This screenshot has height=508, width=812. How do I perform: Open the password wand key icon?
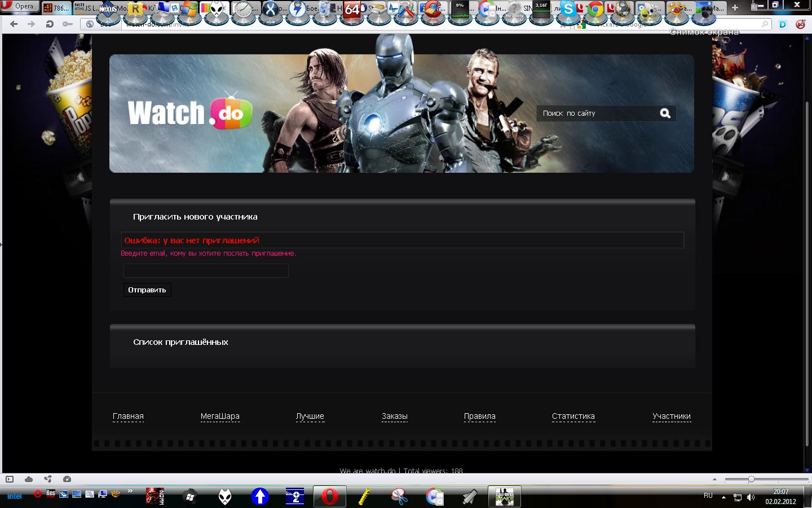click(x=67, y=24)
